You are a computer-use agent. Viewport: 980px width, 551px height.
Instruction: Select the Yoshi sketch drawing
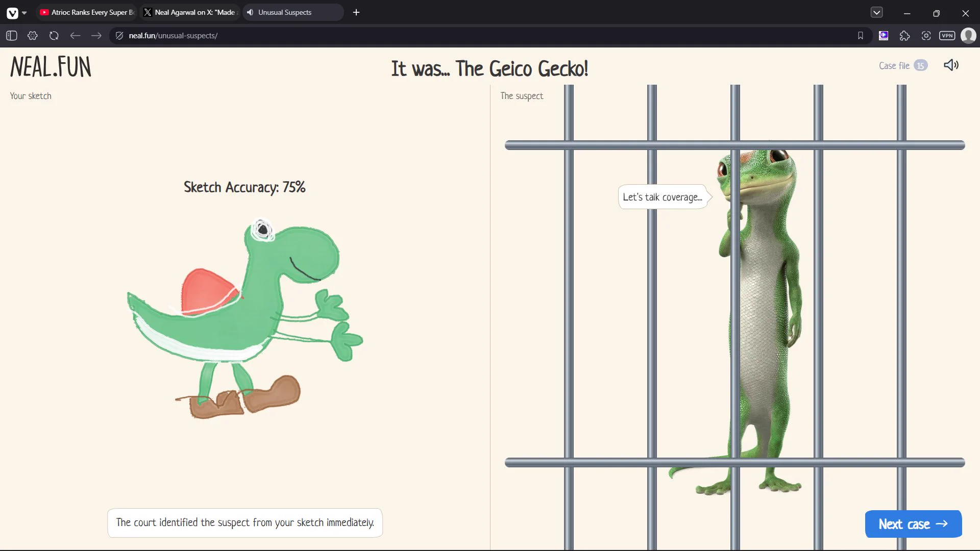point(245,318)
